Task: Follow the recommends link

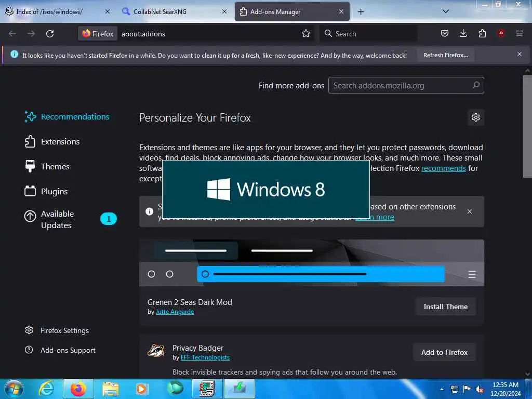Action: tap(444, 168)
